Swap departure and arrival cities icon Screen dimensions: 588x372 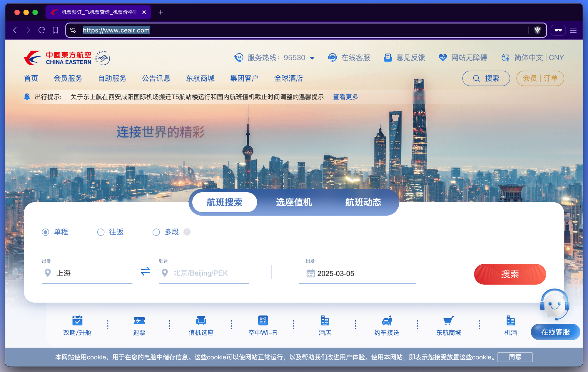(145, 271)
